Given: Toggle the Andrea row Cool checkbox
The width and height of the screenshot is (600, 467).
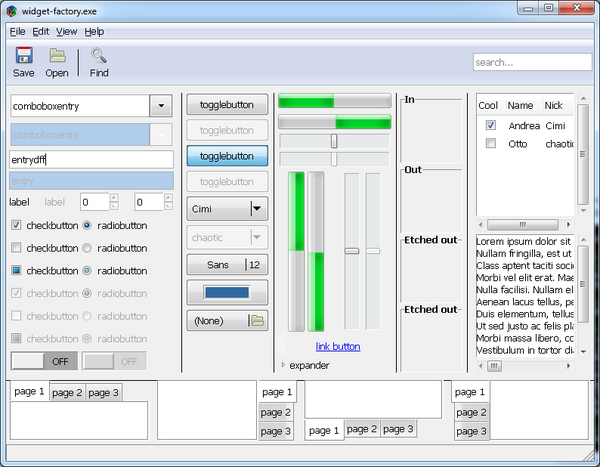Looking at the screenshot, I should [490, 126].
